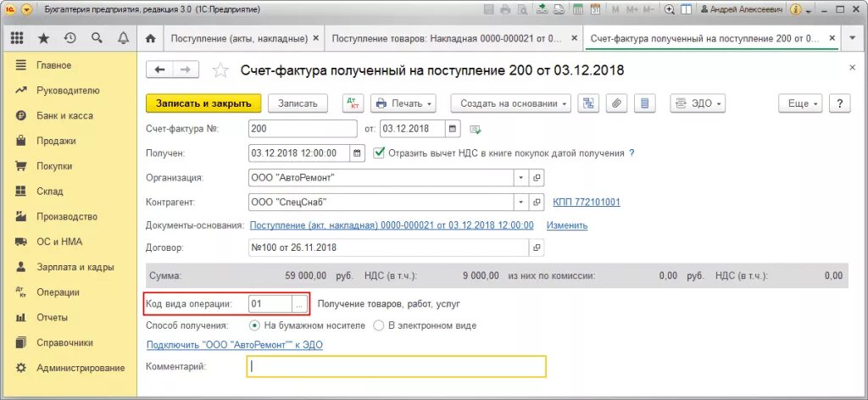868x400 pixels.
Task: Click 'Подключить ООО АвтоРемонт к ЭДО' link
Action: [x=235, y=345]
